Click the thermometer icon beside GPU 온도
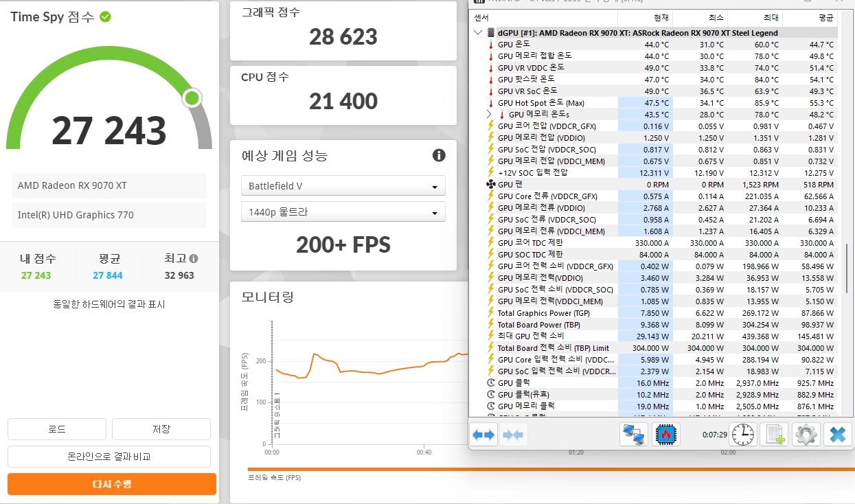 click(x=490, y=45)
